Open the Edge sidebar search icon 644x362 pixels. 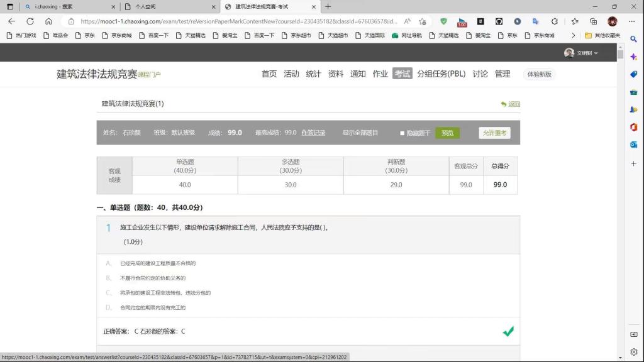[633, 39]
